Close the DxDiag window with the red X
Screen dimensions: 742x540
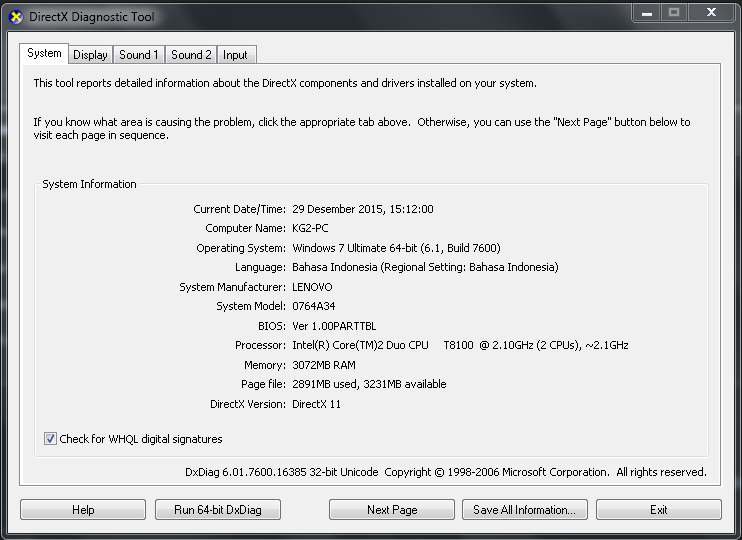[712, 12]
